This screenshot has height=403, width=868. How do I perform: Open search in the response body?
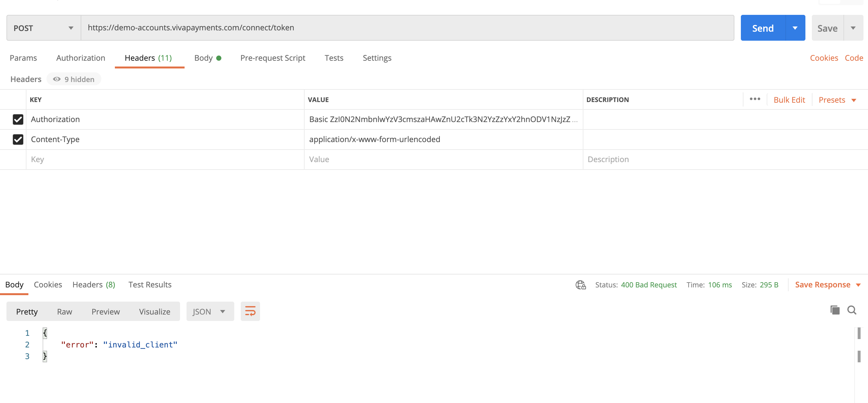coord(852,310)
